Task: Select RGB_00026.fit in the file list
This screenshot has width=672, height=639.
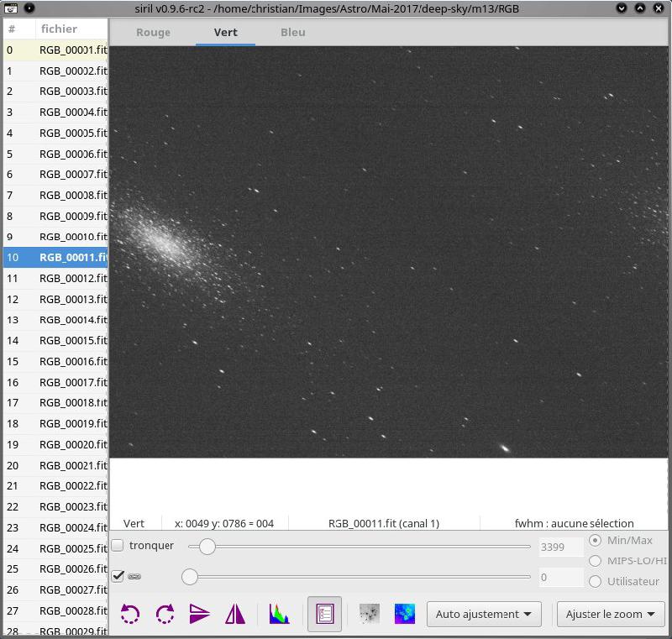Action: coord(55,568)
